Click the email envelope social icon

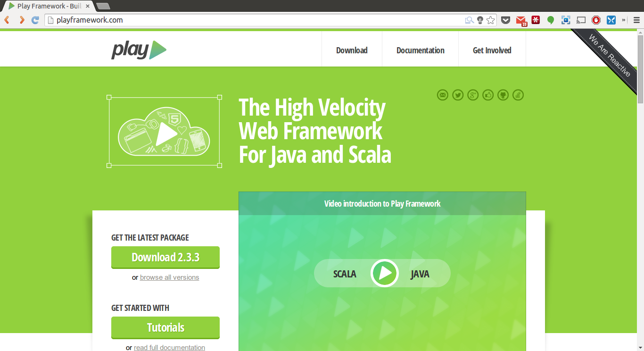(x=442, y=95)
